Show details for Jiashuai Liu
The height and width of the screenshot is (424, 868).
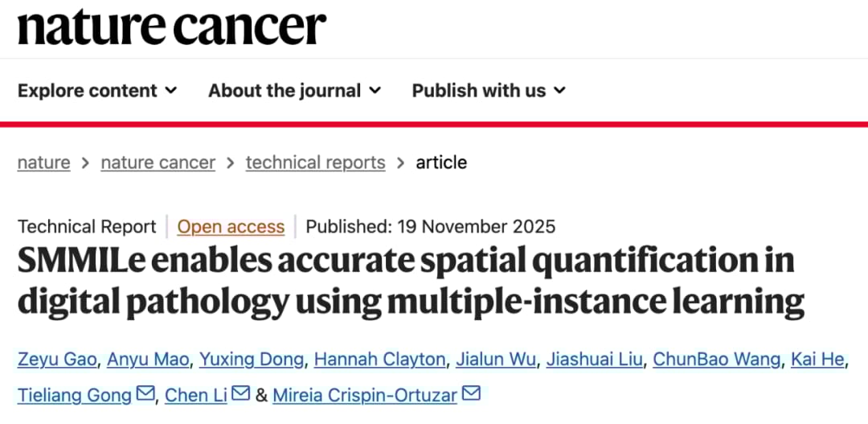(x=594, y=359)
